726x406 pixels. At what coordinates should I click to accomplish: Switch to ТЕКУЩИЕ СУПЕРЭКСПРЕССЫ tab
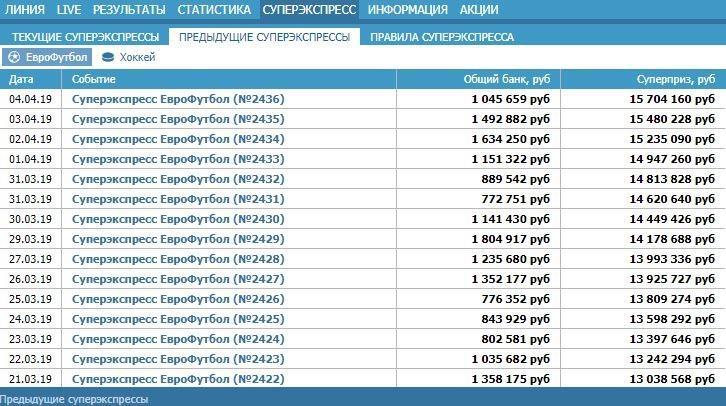(x=85, y=37)
